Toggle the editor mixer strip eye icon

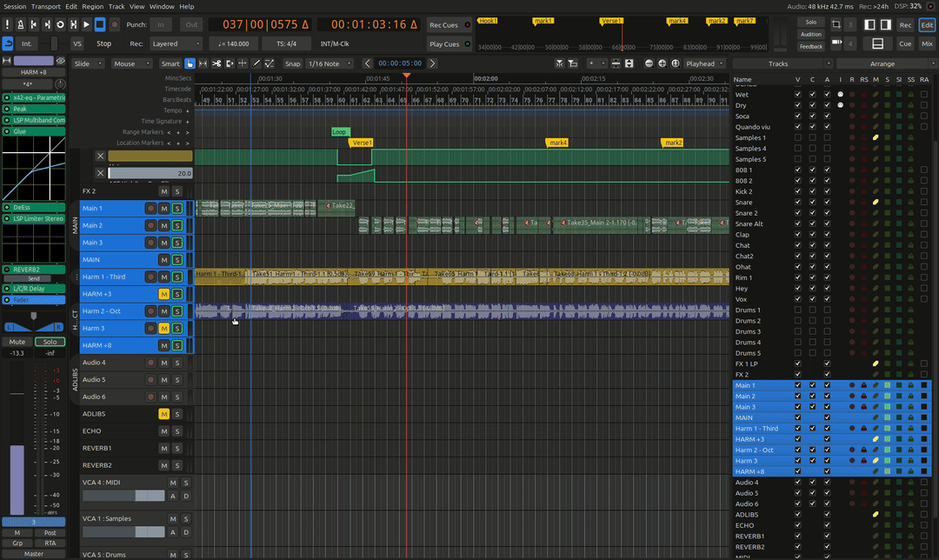pos(61,61)
